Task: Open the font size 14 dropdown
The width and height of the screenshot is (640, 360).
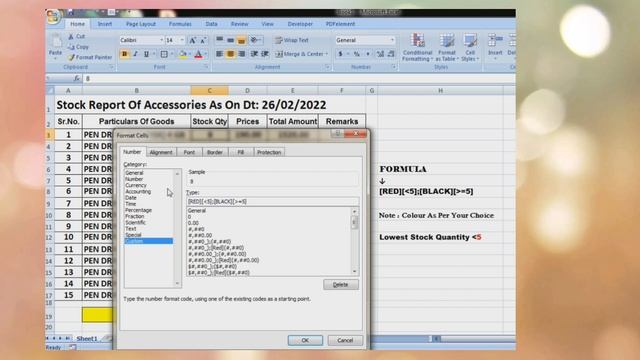Action: (x=182, y=40)
